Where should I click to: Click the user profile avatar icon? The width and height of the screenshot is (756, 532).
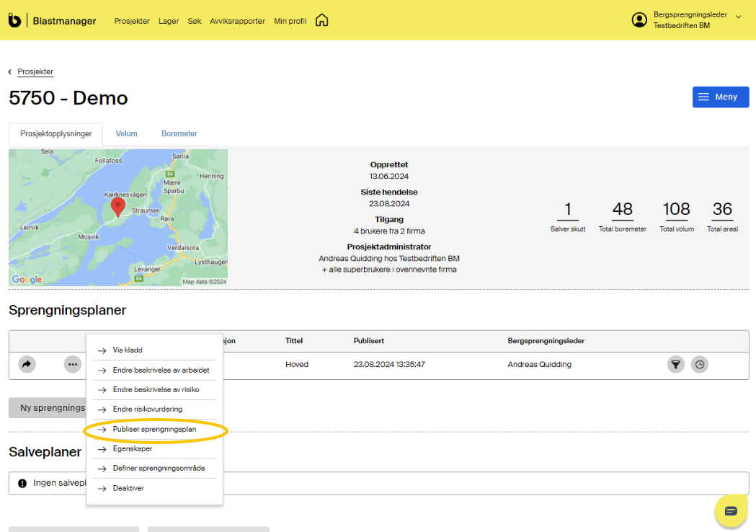click(x=639, y=20)
